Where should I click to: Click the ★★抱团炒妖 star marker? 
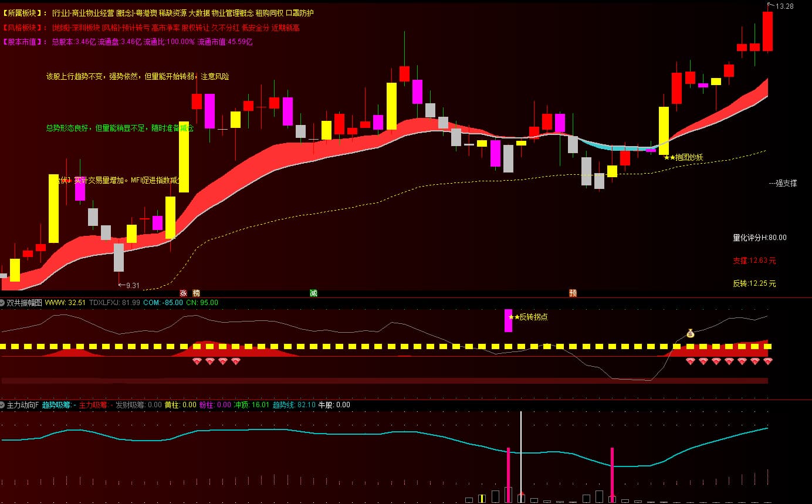point(683,157)
